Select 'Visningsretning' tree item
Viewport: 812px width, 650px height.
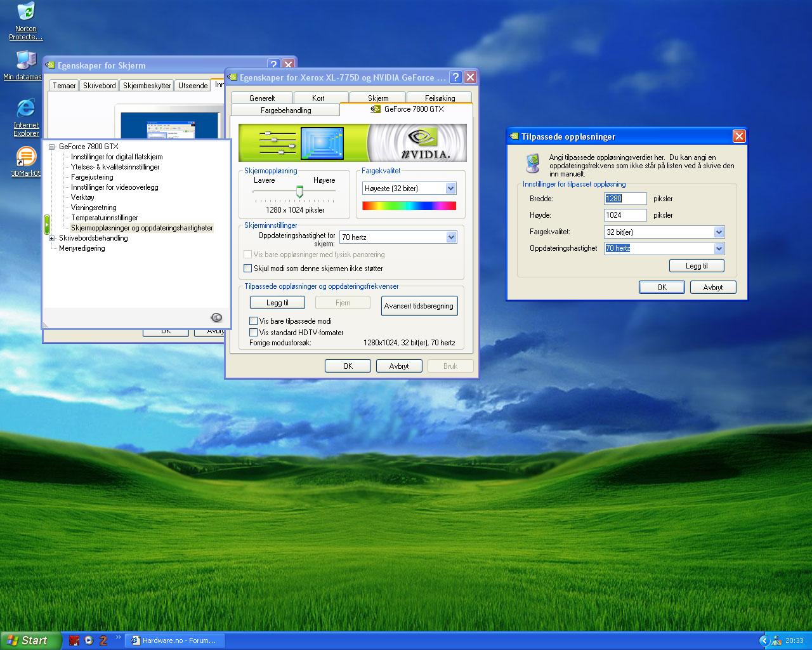(x=94, y=208)
